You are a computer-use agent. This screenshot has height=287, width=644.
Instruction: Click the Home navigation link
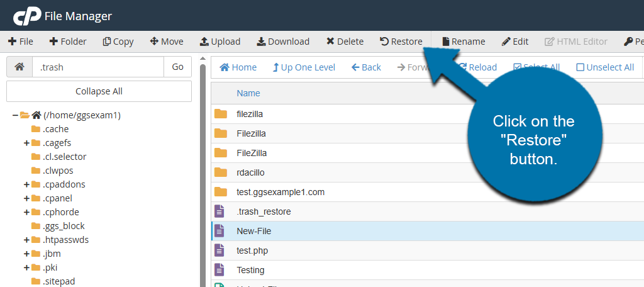tap(238, 67)
